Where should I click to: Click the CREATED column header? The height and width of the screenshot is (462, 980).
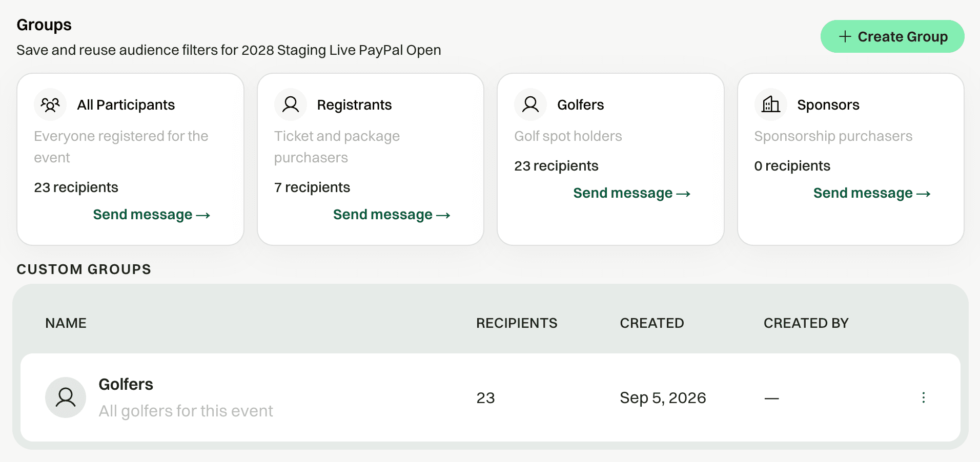(x=652, y=323)
